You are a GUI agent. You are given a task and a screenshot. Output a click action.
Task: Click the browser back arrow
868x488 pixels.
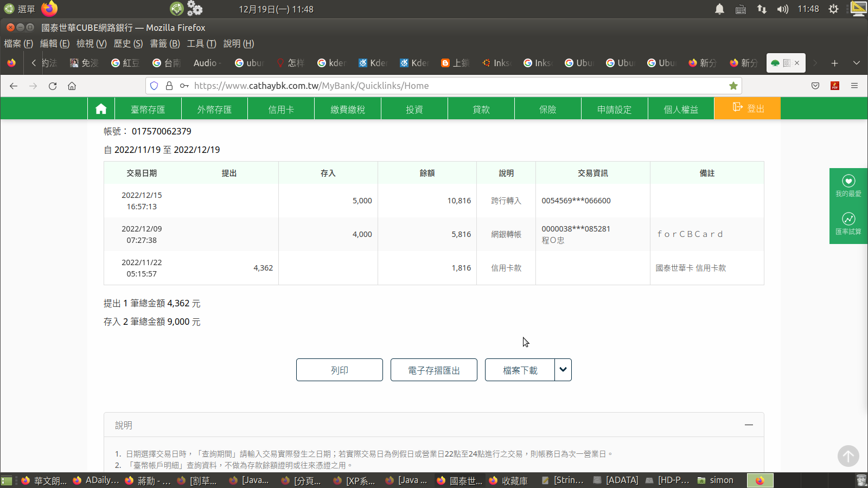point(14,86)
